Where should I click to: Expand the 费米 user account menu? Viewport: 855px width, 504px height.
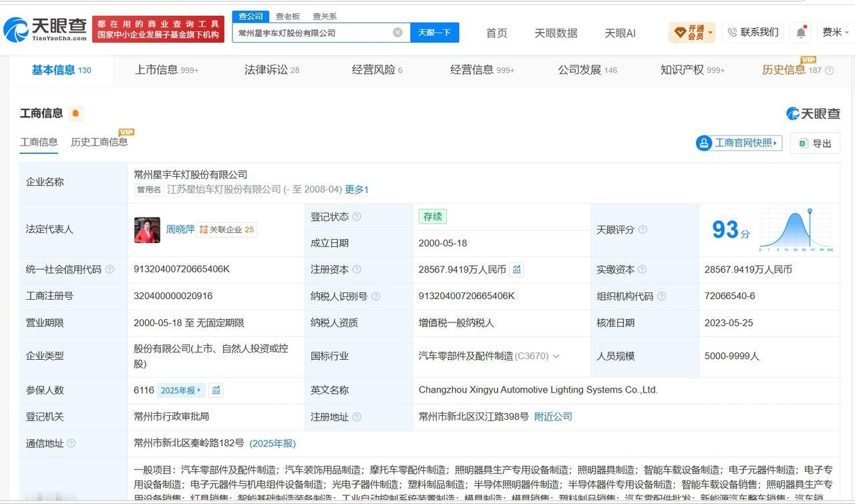[x=836, y=32]
